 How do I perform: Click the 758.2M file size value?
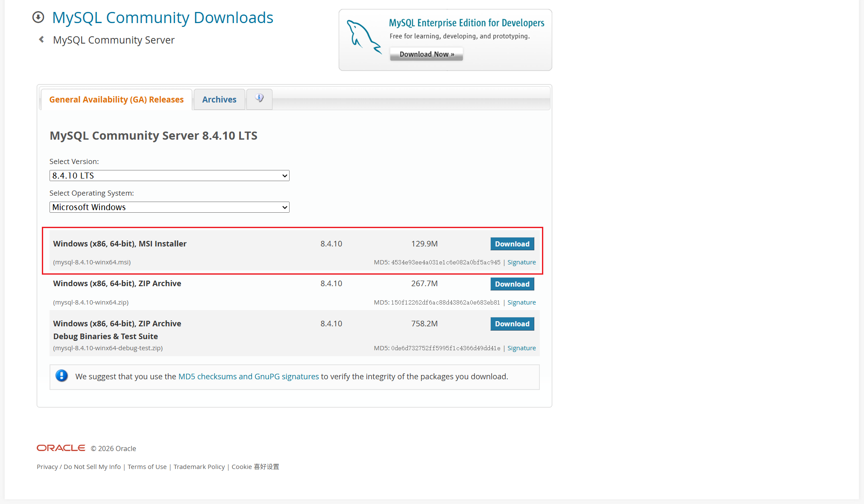[424, 323]
